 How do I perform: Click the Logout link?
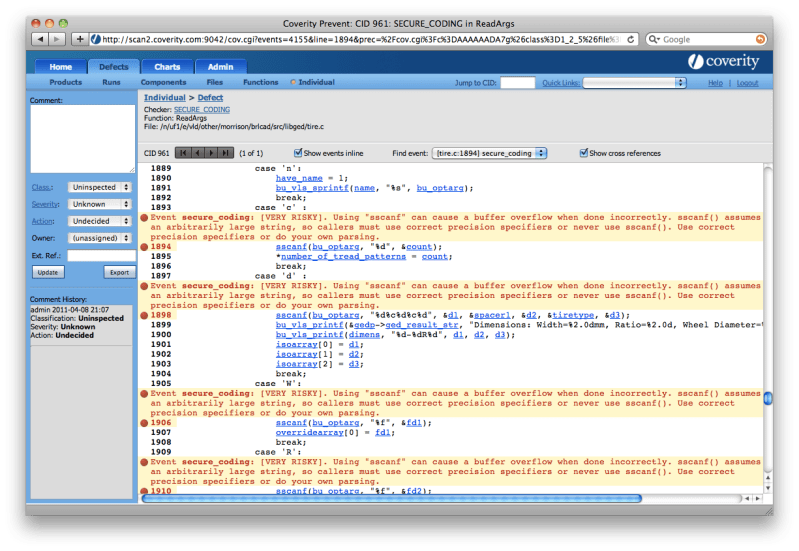pyautogui.click(x=747, y=83)
